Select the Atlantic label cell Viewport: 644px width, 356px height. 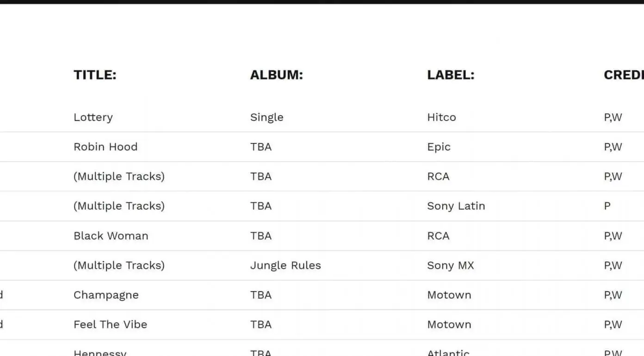pos(448,352)
